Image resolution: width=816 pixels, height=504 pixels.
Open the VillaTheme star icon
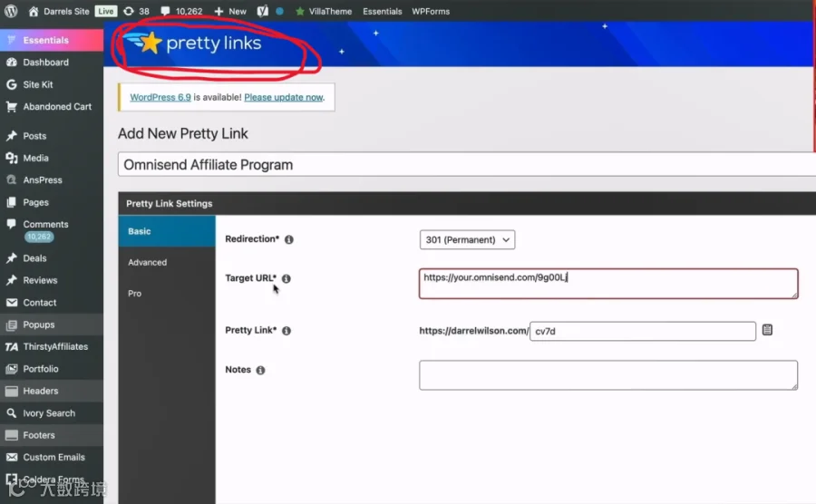point(300,11)
